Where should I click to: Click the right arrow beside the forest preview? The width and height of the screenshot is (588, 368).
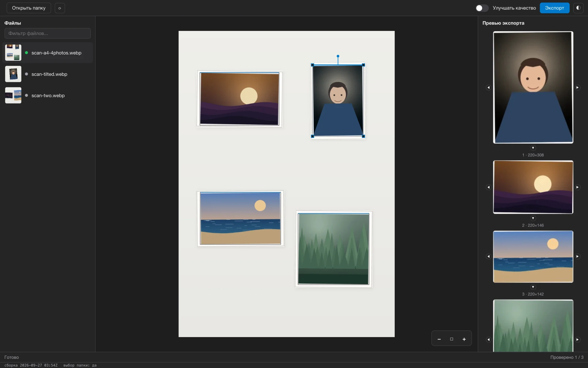tap(578, 340)
